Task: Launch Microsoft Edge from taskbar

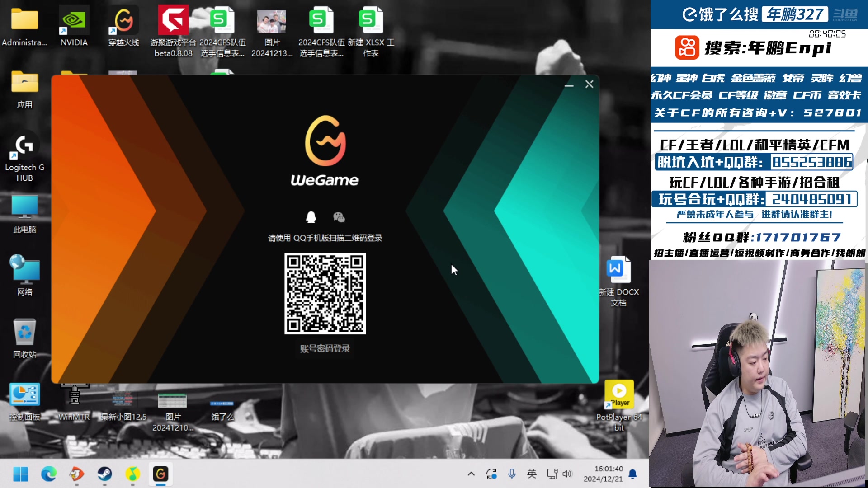Action: pos(49,474)
